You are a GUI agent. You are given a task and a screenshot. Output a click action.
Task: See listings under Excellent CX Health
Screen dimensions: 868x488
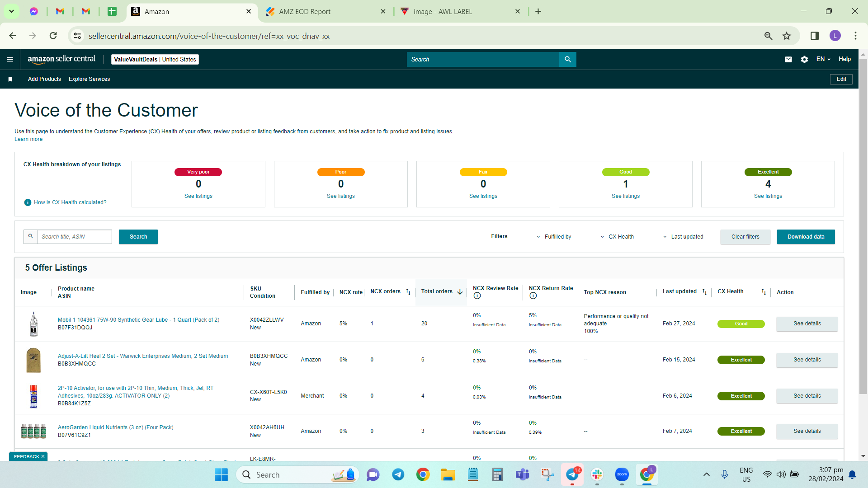[x=768, y=196]
